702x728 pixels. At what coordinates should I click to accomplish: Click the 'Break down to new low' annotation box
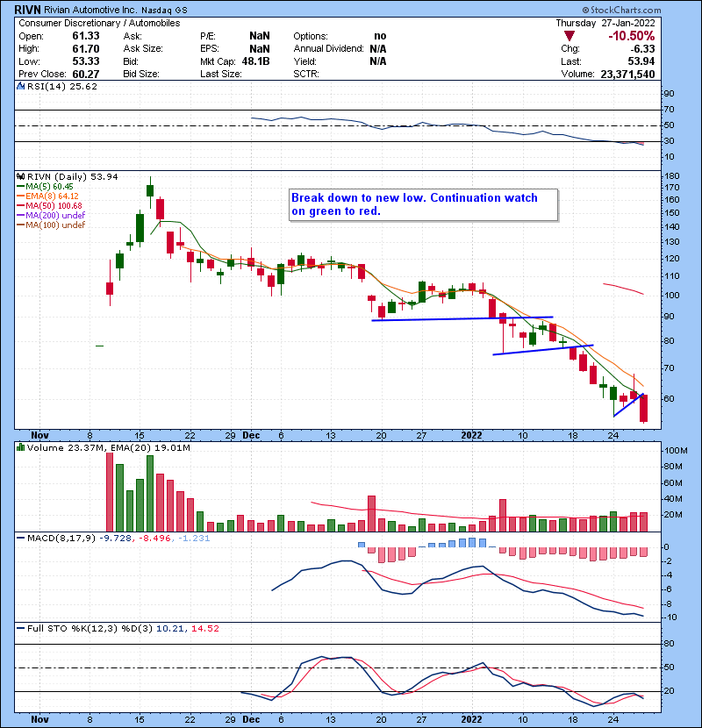[x=423, y=204]
